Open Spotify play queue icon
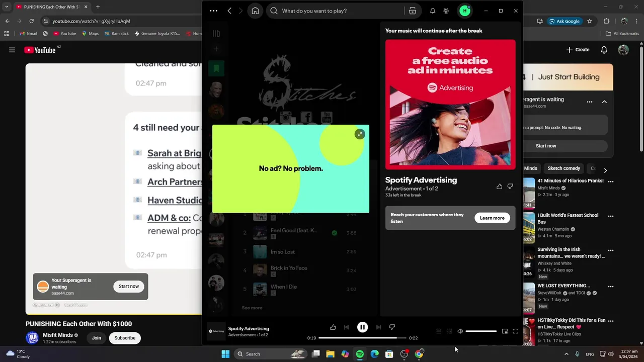Screen dimensions: 644x362 point(438,331)
